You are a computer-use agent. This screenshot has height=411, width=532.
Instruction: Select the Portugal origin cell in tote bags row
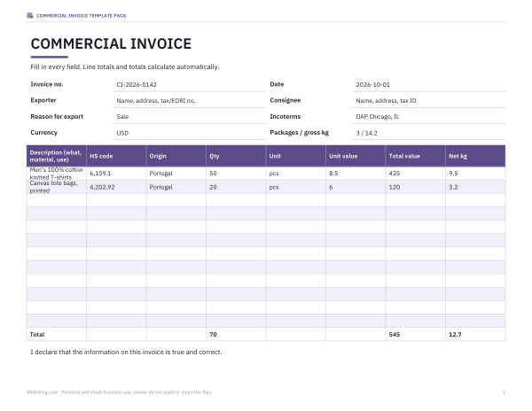[176, 187]
